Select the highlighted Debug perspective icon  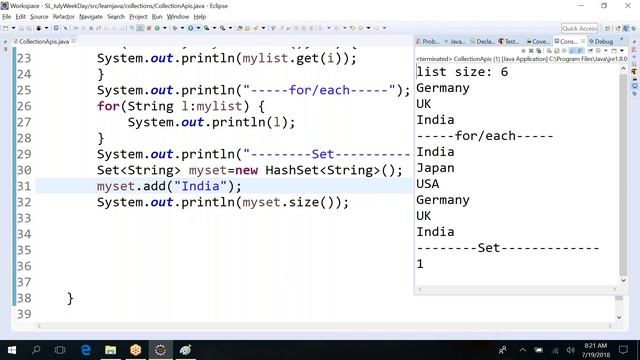(626, 28)
